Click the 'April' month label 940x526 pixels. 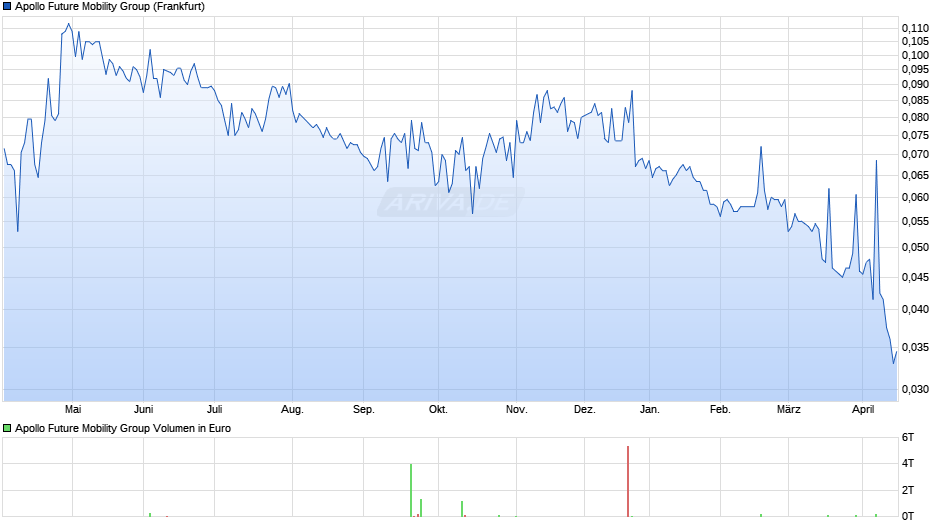coord(863,409)
